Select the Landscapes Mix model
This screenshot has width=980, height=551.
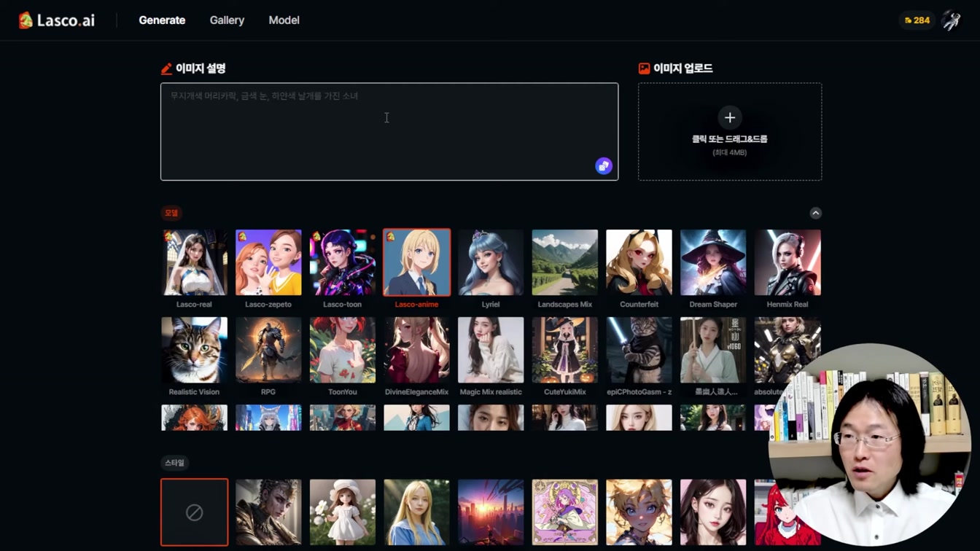[x=565, y=262]
